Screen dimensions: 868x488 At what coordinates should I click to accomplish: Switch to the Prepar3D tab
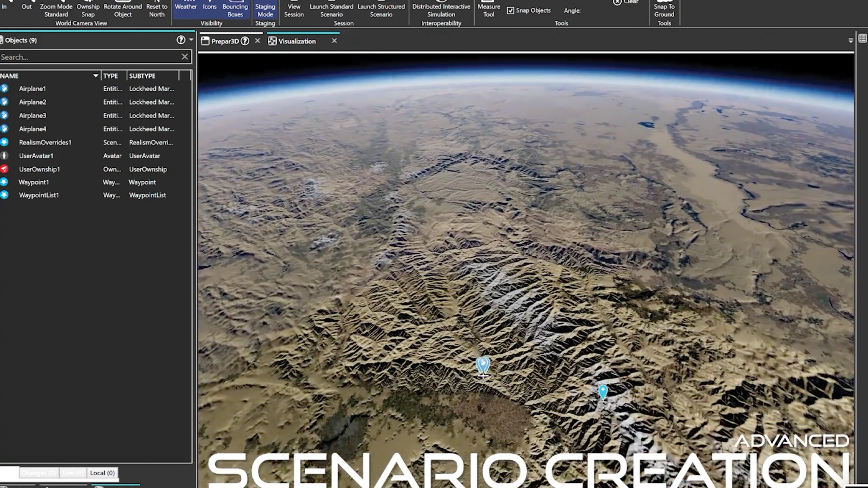tap(225, 41)
